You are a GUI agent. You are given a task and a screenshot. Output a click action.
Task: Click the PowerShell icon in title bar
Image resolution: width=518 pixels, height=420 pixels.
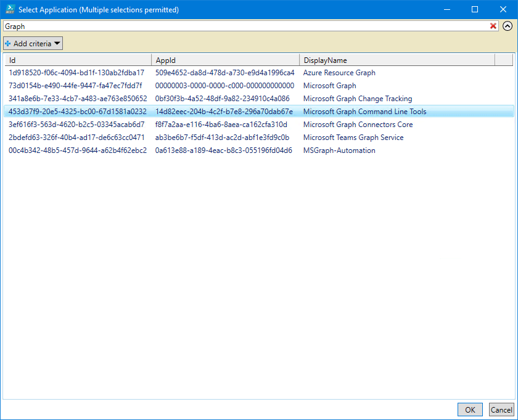click(x=9, y=9)
